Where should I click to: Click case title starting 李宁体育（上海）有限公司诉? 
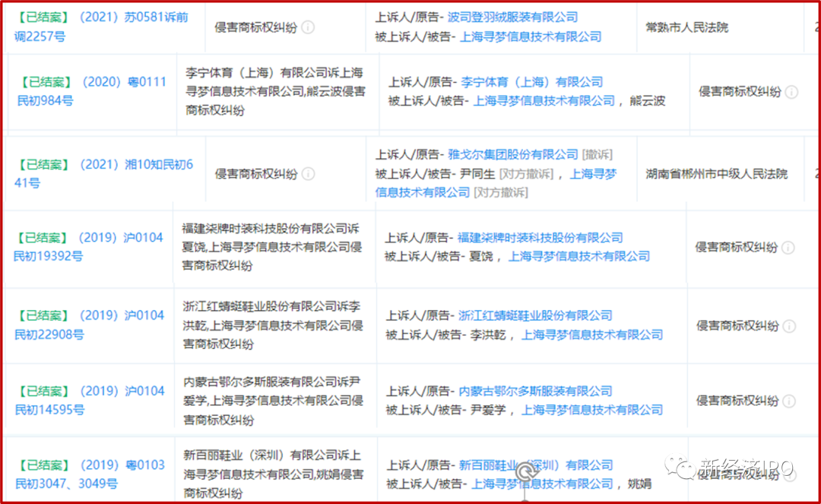275,91
